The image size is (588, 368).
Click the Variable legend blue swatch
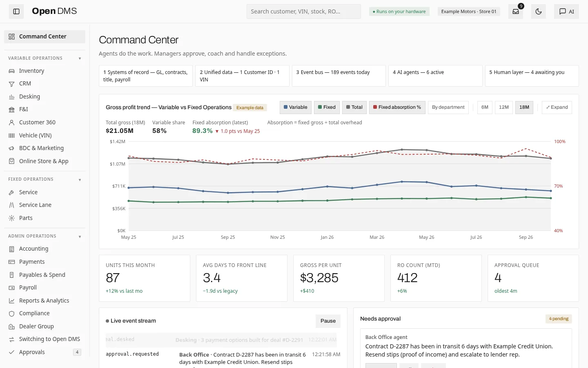coord(286,107)
